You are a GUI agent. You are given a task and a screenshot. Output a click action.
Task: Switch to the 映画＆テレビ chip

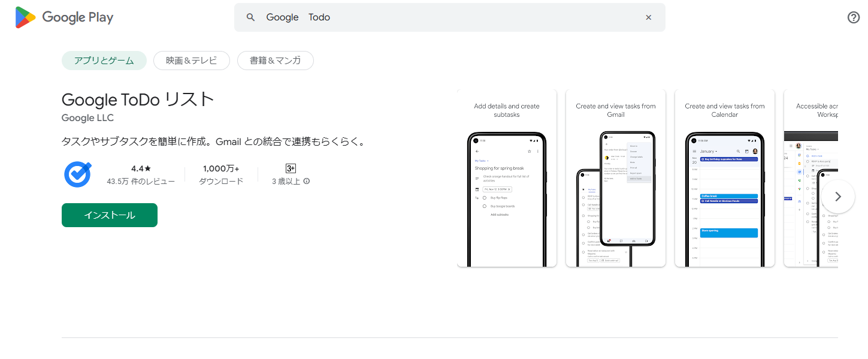click(x=192, y=61)
